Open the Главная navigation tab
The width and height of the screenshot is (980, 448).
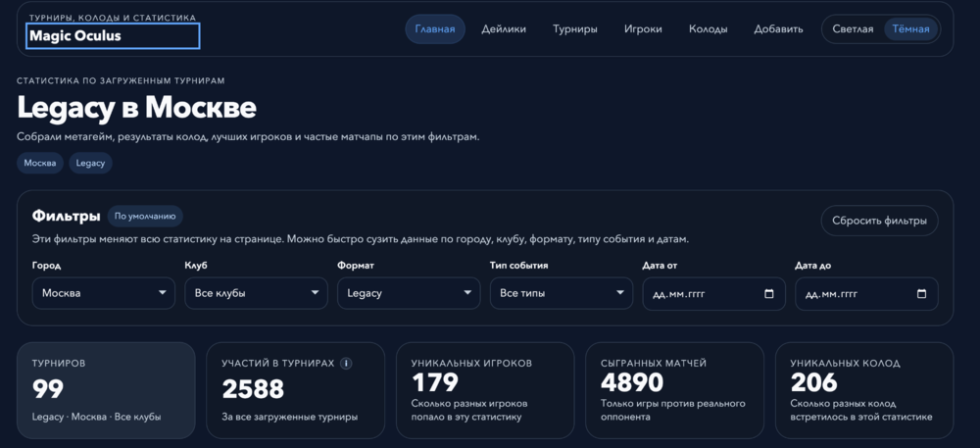tap(435, 29)
